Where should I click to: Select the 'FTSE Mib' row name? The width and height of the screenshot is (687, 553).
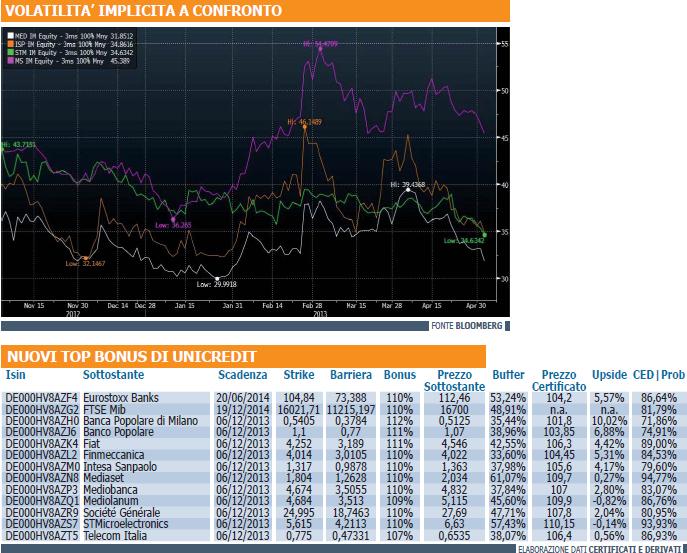tap(104, 410)
